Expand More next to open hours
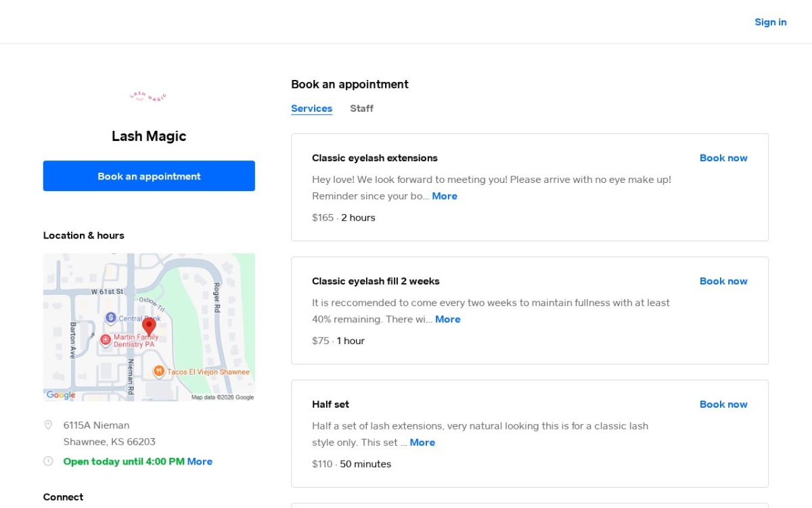Viewport: 812px width, 508px height. click(x=200, y=461)
